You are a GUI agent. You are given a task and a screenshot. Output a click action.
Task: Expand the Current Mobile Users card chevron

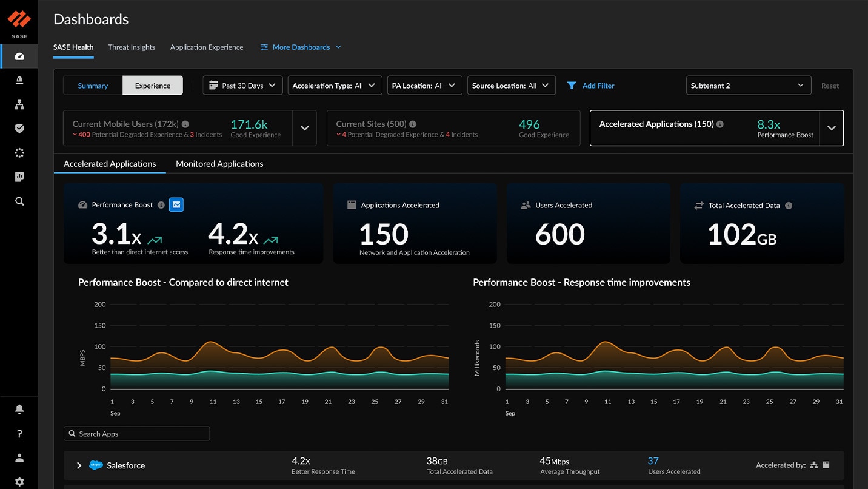click(x=304, y=128)
